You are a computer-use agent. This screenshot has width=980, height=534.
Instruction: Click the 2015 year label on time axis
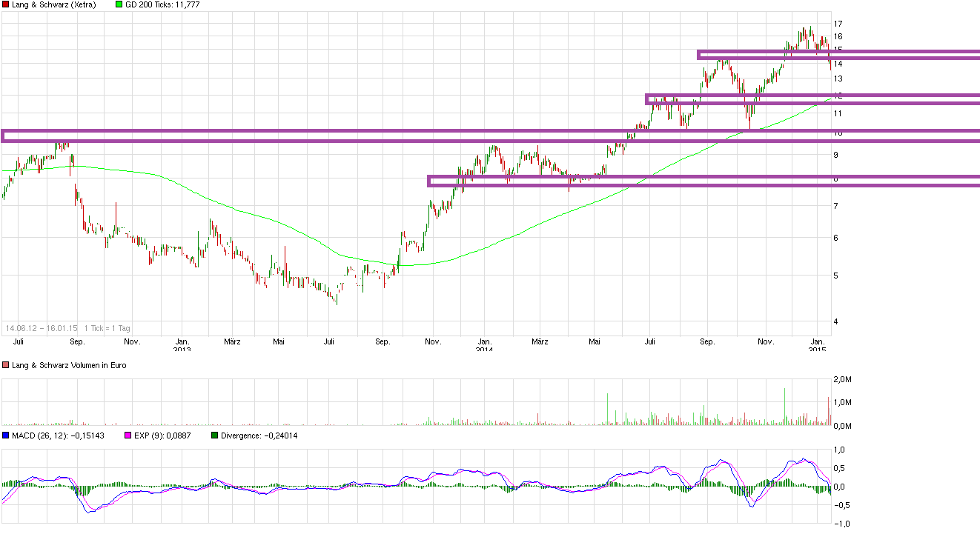817,350
